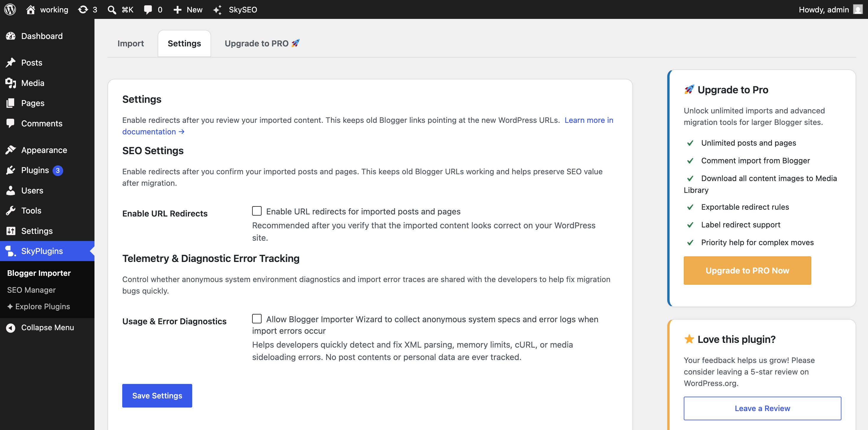
Task: Click the ⌘K search shortcut label
Action: point(127,9)
